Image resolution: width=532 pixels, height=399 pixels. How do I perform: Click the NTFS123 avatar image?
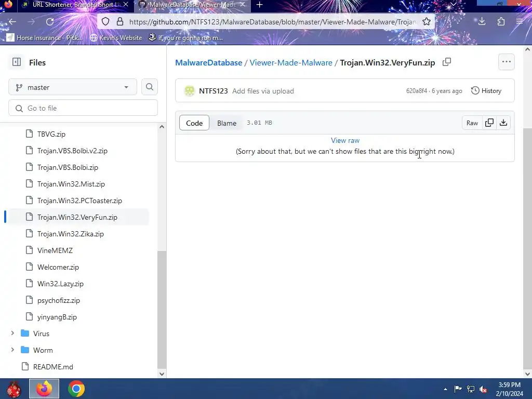coord(189,90)
